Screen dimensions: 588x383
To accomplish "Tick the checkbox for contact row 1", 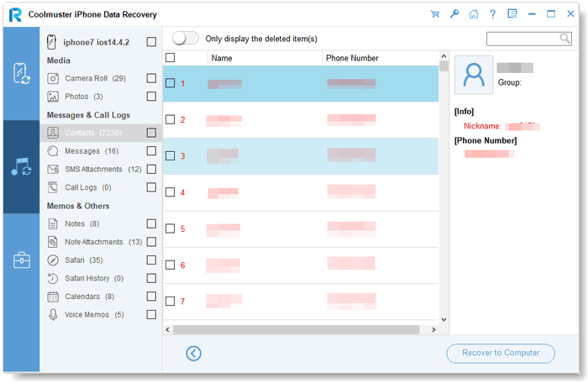I will point(171,83).
